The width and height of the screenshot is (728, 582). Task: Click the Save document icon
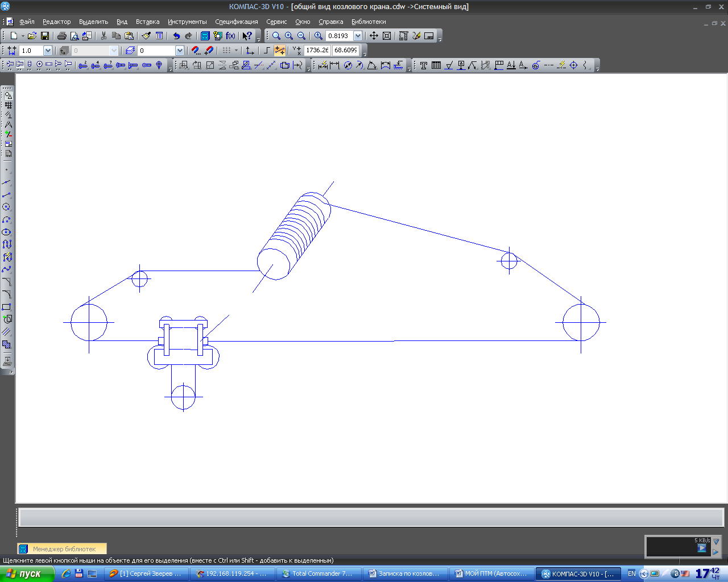[x=45, y=36]
